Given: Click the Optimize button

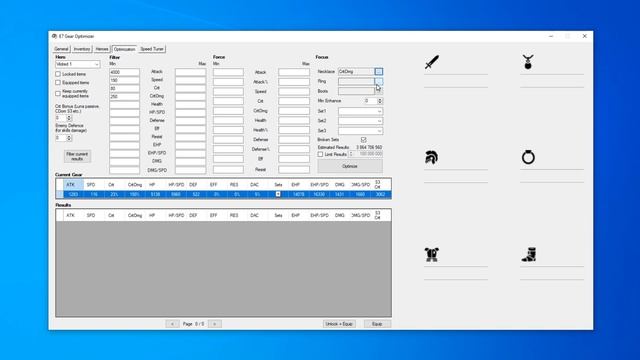Looking at the screenshot, I should click(x=350, y=166).
